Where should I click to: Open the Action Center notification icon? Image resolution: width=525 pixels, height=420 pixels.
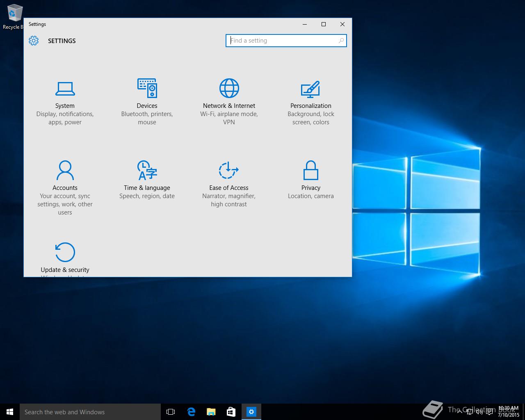[x=489, y=412]
